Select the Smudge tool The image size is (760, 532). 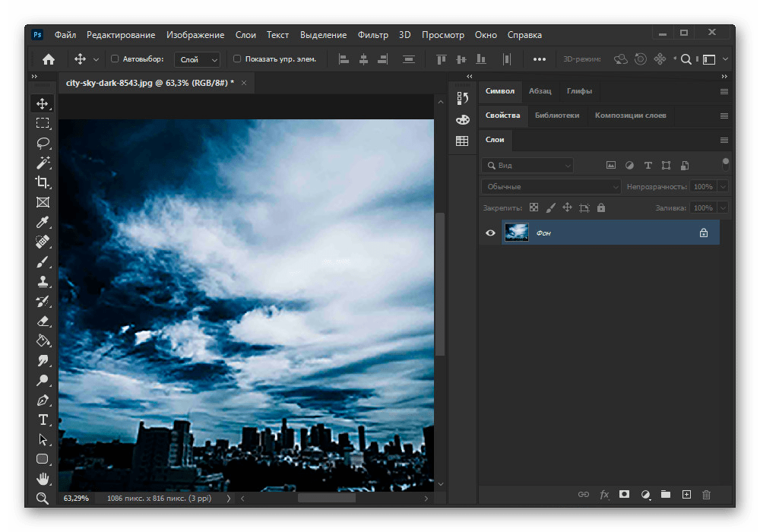click(x=42, y=360)
